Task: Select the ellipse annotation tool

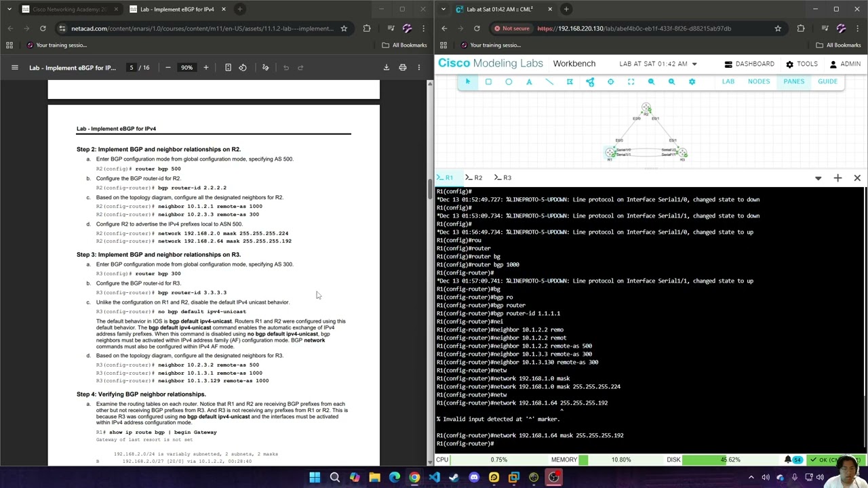Action: 509,82
